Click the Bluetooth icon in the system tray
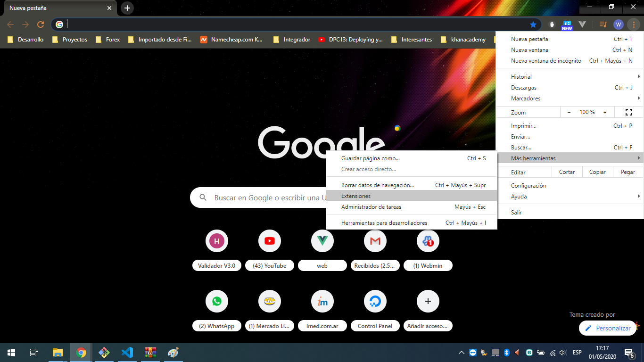The height and width of the screenshot is (362, 644). 507,352
